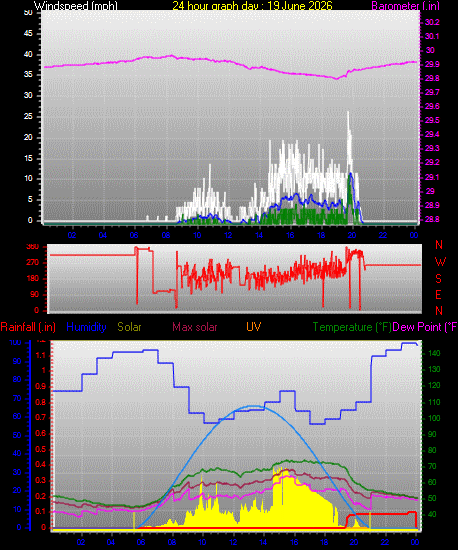Viewport: 458px width, 550px height.
Task: Click the Solar legend label
Action: point(129,327)
